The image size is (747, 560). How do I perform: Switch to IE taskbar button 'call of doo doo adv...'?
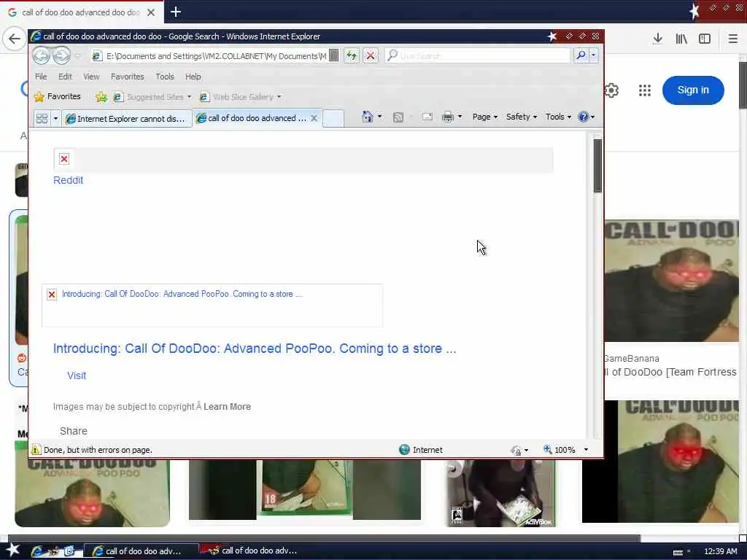[x=141, y=551]
